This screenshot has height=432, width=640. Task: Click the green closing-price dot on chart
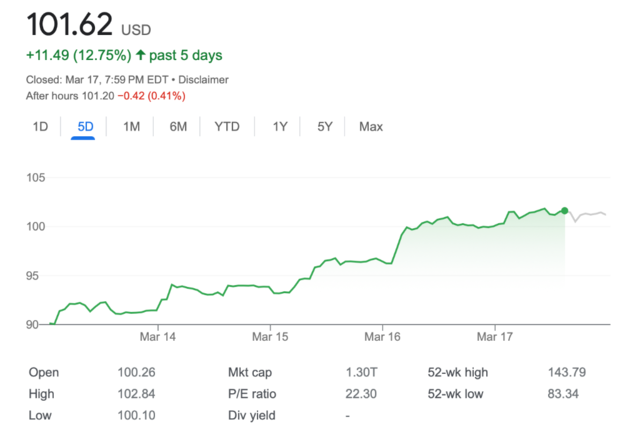coord(565,211)
